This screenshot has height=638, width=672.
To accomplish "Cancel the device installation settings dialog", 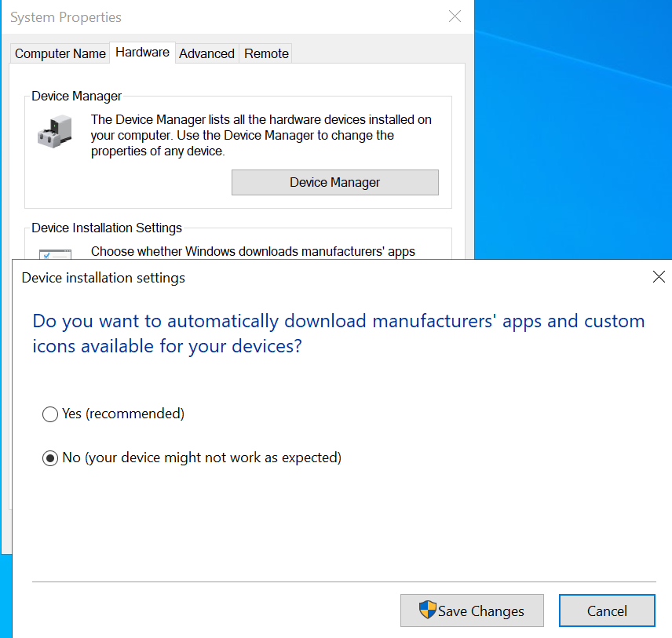I will [x=607, y=611].
